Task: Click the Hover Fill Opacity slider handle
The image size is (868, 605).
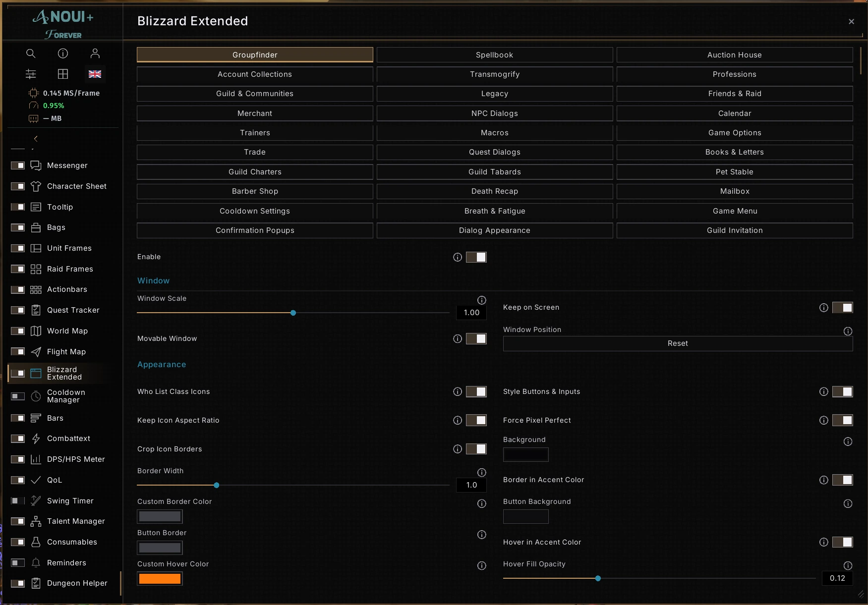Action: click(x=598, y=579)
